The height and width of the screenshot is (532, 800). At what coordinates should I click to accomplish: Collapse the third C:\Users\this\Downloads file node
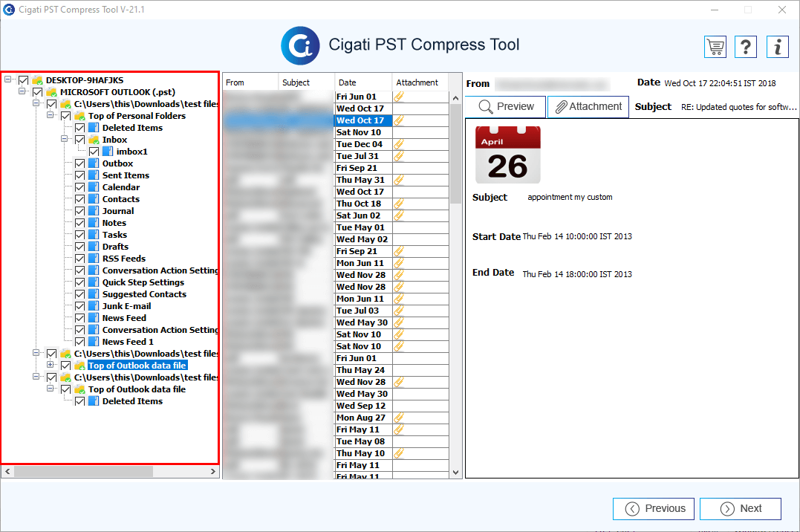[x=36, y=377]
